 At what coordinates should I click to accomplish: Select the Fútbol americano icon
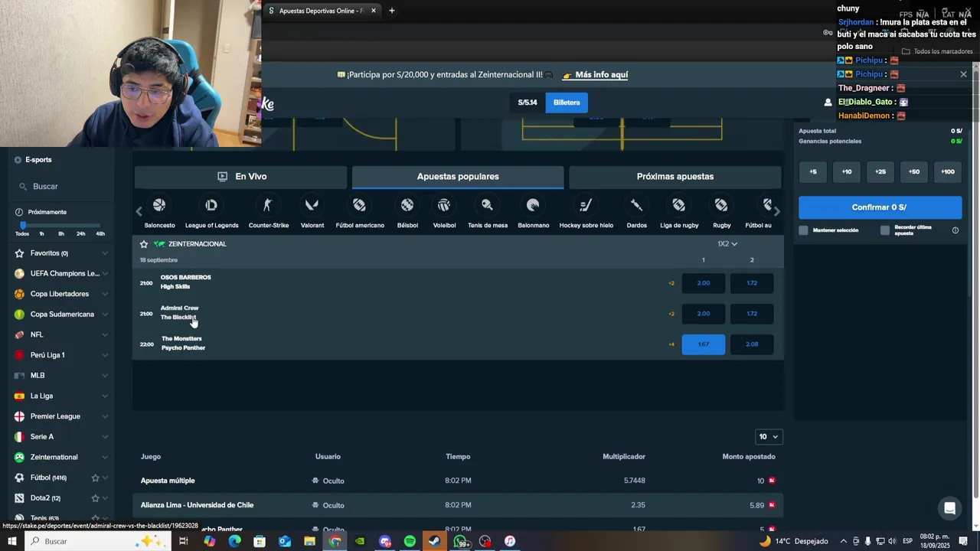[359, 205]
